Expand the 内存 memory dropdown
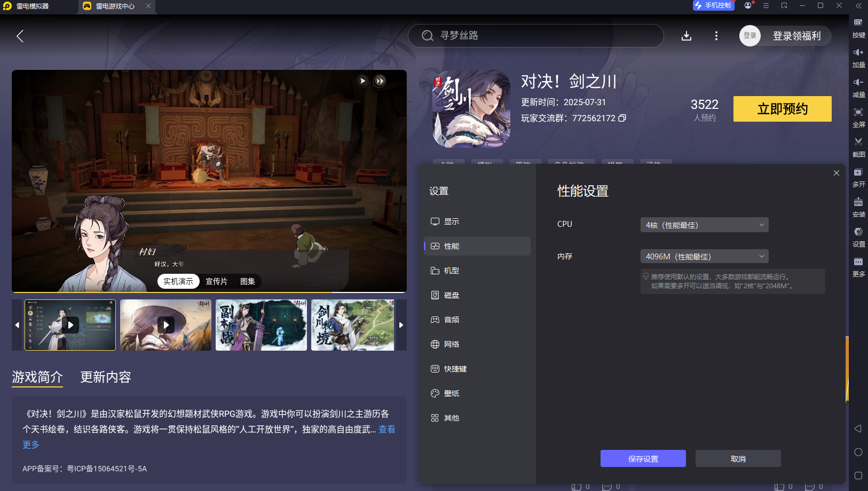This screenshot has width=868, height=491. (x=705, y=257)
